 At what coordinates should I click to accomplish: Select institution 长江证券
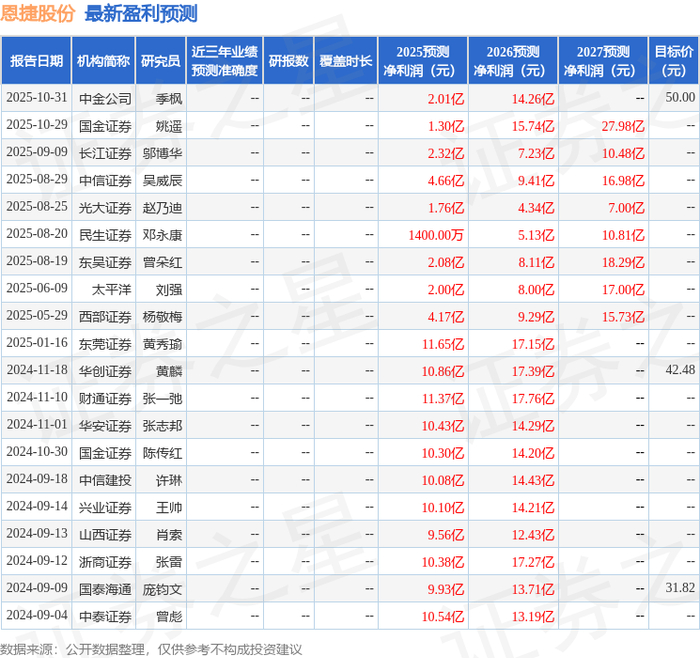point(105,154)
